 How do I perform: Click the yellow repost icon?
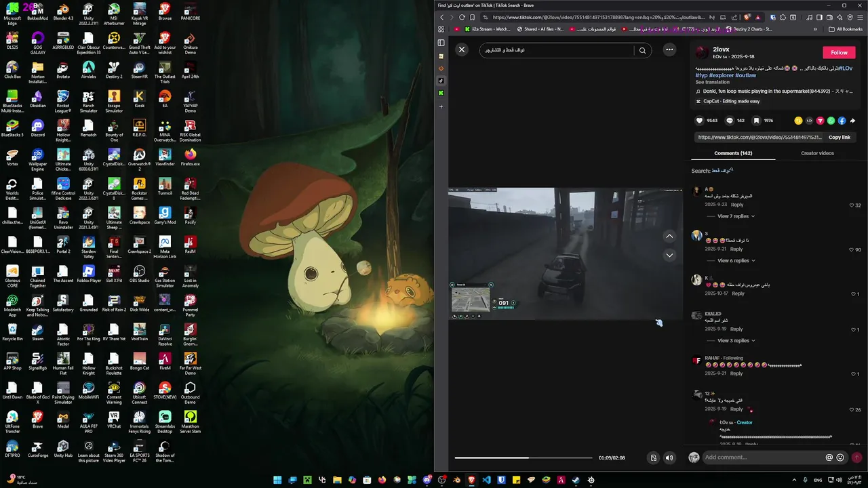[798, 121]
